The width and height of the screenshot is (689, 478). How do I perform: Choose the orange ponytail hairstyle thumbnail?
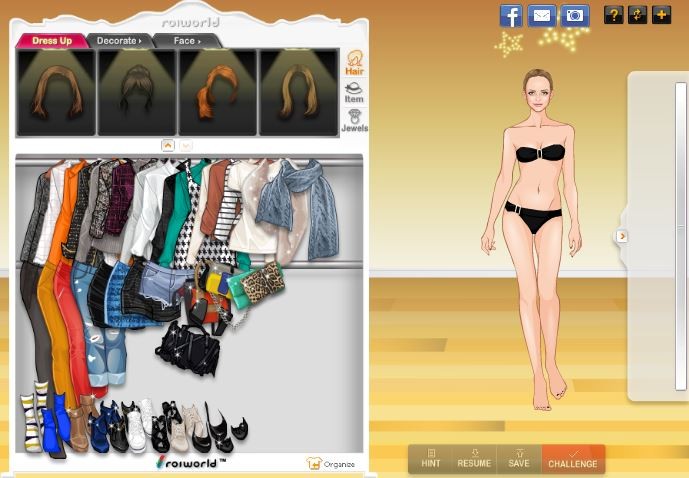point(217,92)
